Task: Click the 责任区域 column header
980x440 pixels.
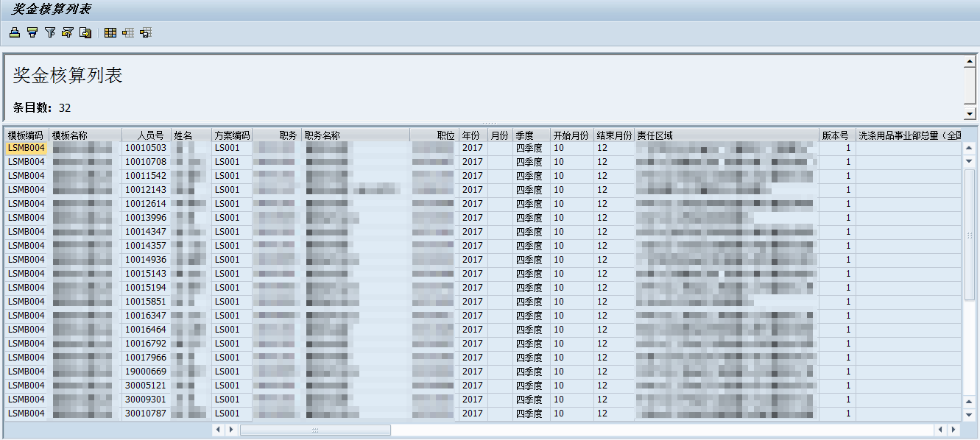Action: pyautogui.click(x=726, y=135)
